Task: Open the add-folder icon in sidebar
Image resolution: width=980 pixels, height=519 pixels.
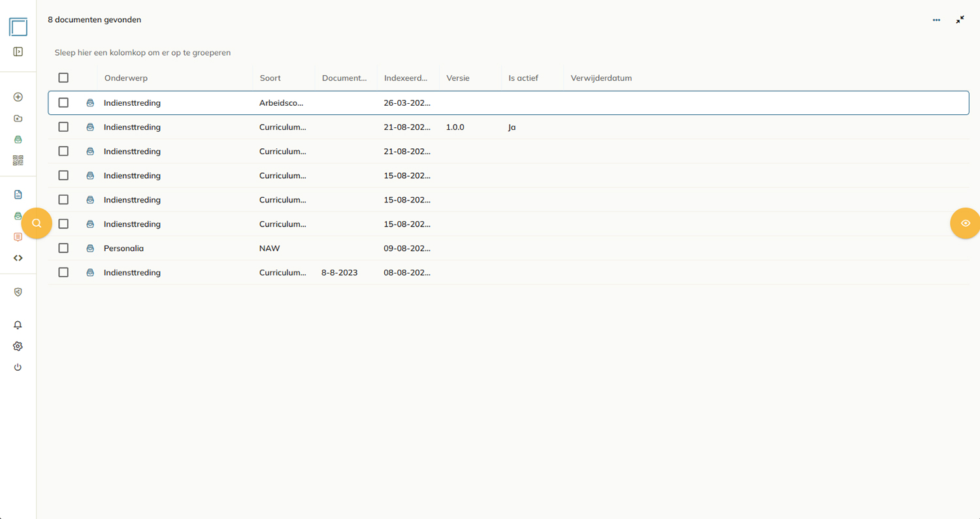Action: point(18,118)
